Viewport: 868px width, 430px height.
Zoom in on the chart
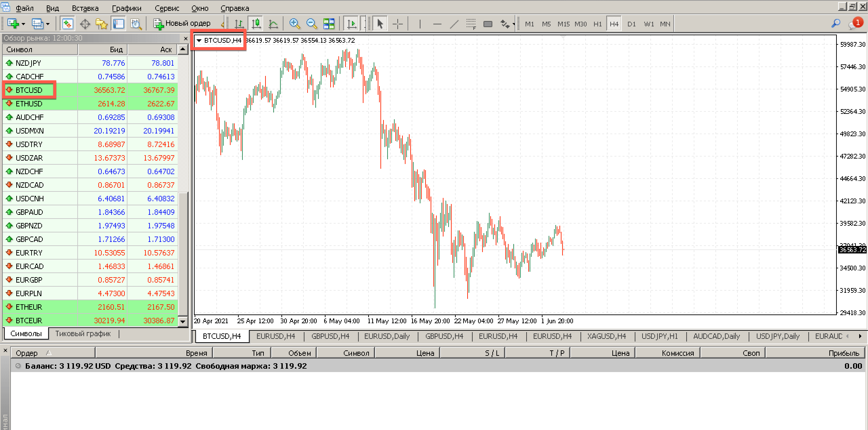pyautogui.click(x=294, y=24)
